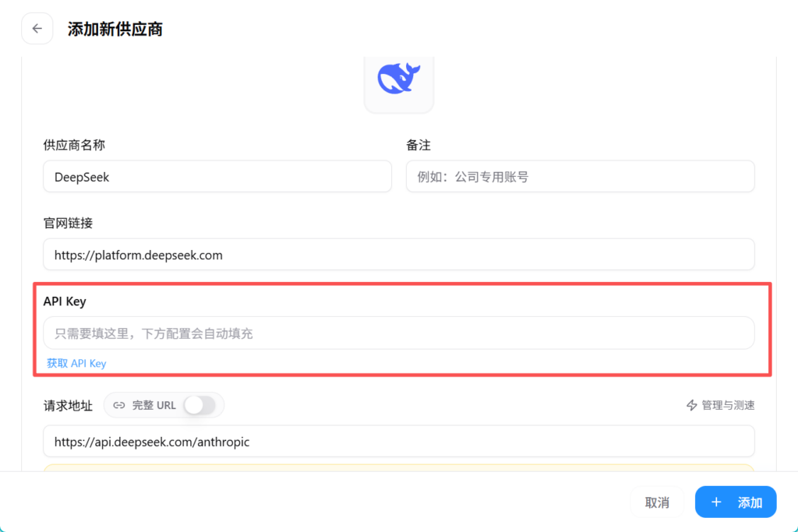This screenshot has width=798, height=532.
Task: Click the API Key label
Action: pyautogui.click(x=65, y=301)
